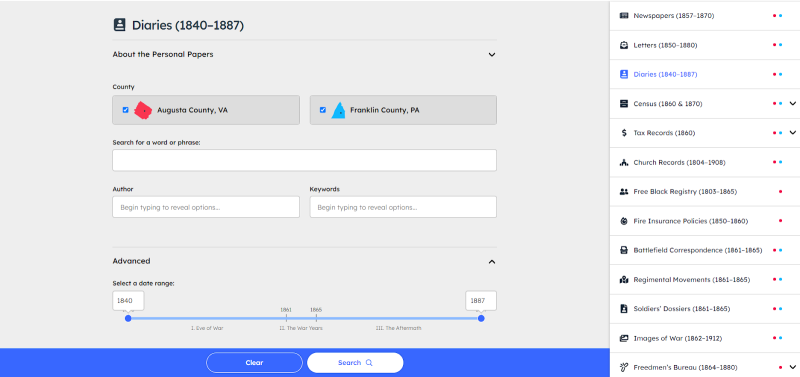Collapse the Advanced section chevron
This screenshot has width=800, height=377.
pos(491,262)
